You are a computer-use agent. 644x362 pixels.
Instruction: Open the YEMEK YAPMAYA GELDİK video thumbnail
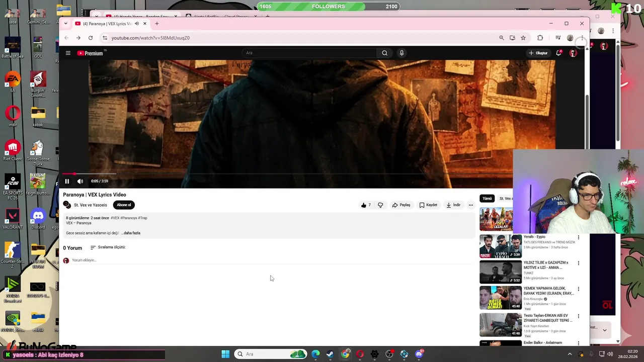point(501,298)
